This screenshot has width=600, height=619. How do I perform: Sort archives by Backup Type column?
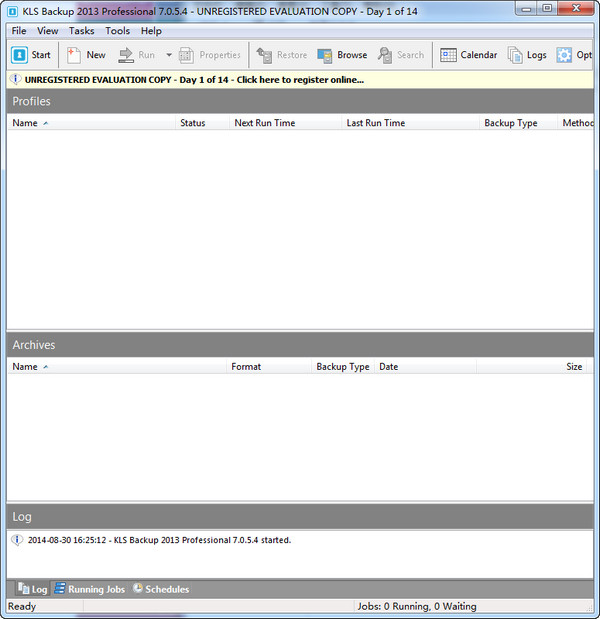coord(343,366)
